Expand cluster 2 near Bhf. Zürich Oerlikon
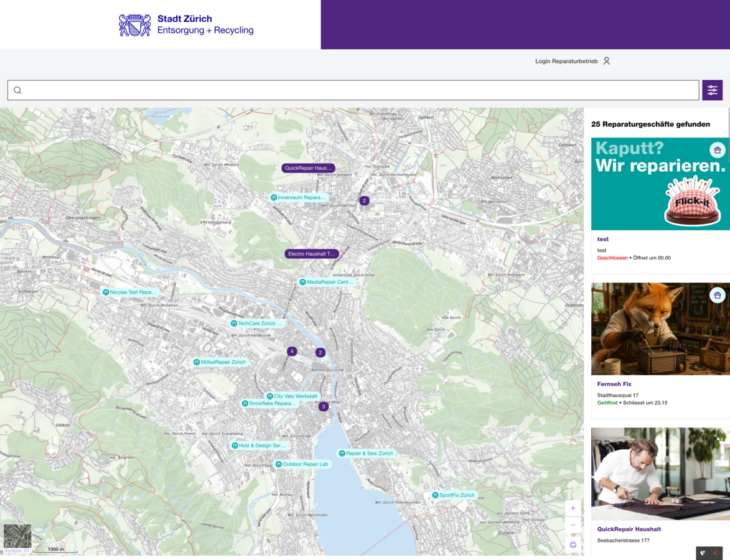 (x=365, y=200)
